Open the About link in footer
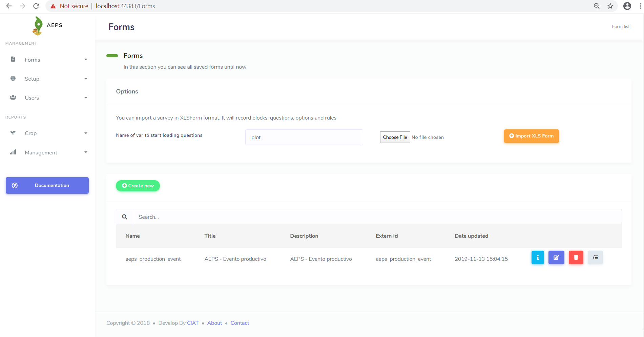This screenshot has height=337, width=644. [215, 323]
